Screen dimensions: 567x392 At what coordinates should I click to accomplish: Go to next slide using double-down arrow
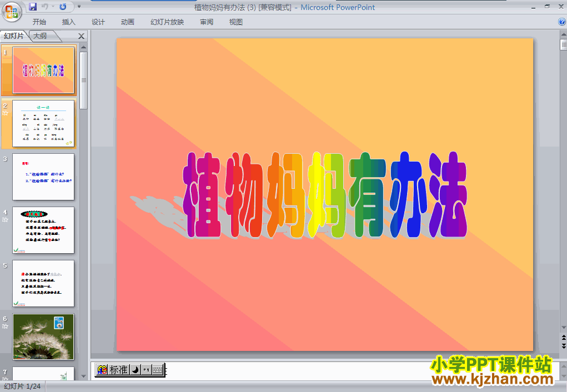point(563,346)
